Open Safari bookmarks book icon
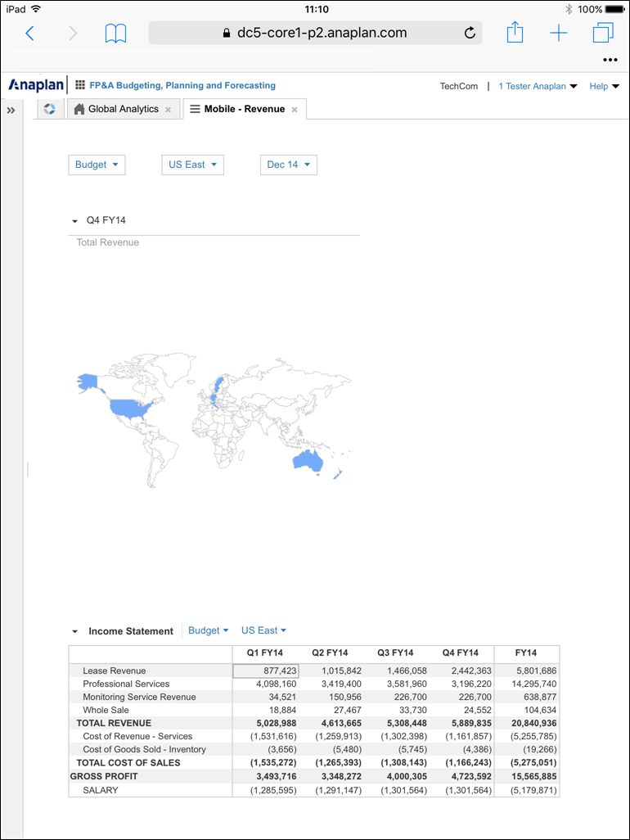The width and height of the screenshot is (630, 840). 116,34
